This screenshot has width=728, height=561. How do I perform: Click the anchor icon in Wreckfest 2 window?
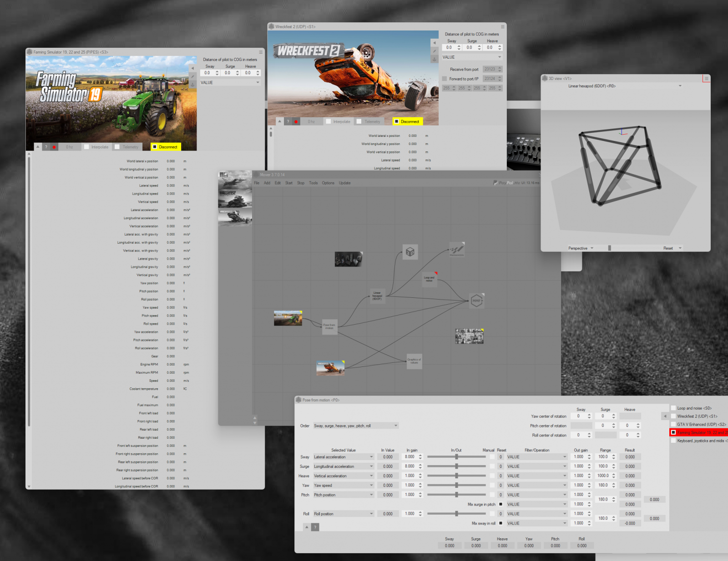click(x=434, y=59)
